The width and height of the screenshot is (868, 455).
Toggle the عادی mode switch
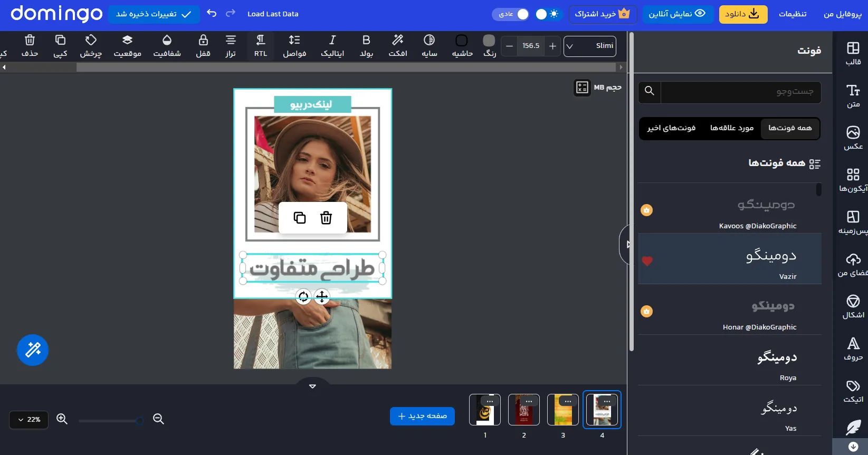pos(511,14)
